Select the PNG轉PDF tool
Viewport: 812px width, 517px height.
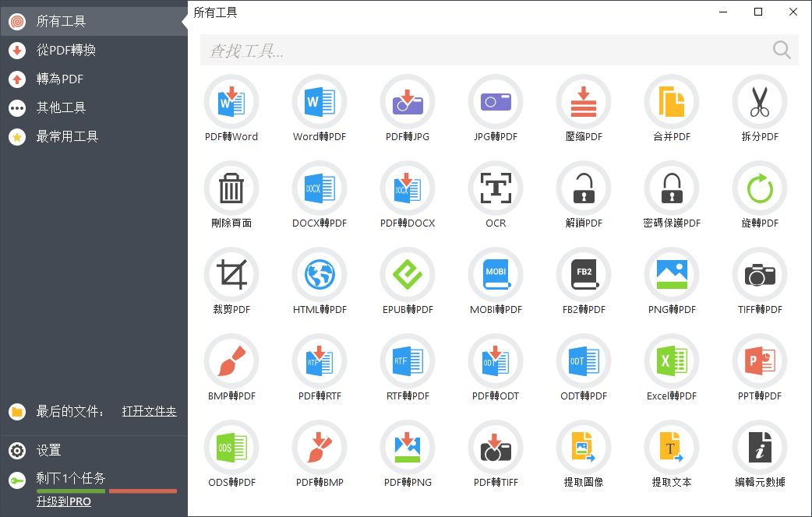(x=671, y=275)
